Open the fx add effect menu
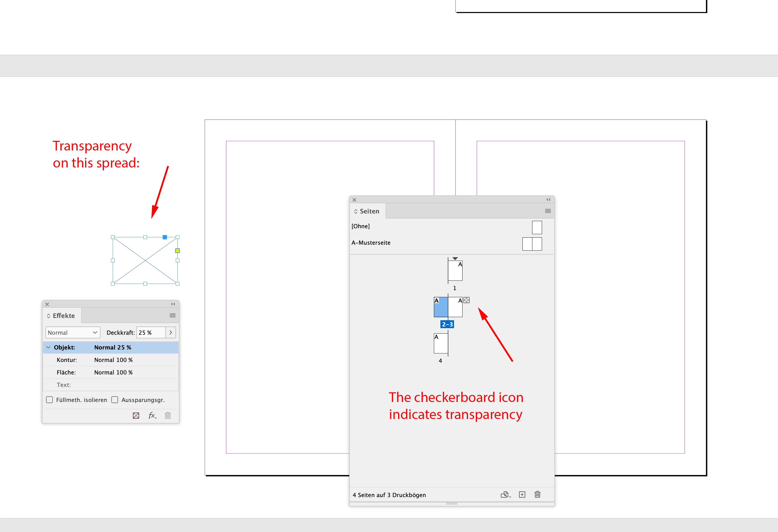 pos(152,416)
